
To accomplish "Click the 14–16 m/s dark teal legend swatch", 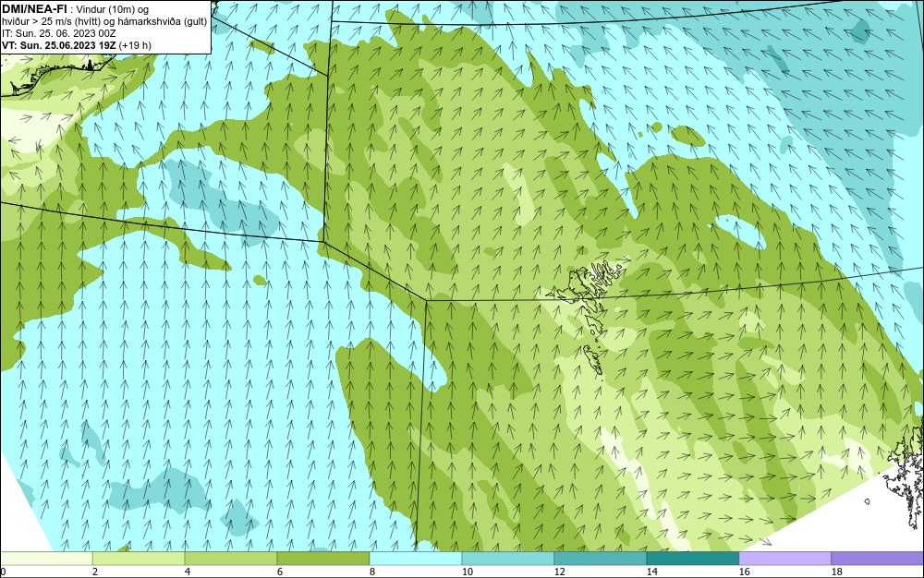I will (693, 558).
